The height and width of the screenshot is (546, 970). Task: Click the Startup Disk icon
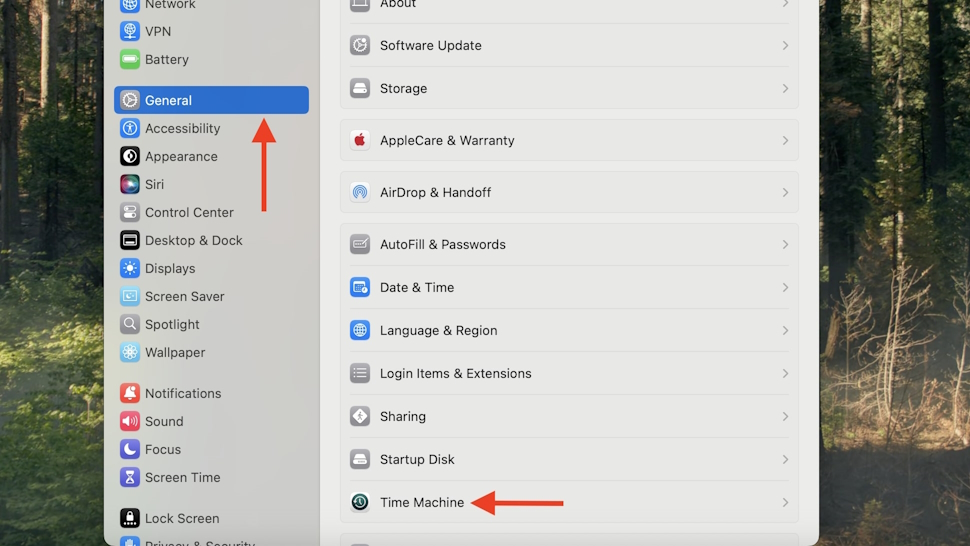pyautogui.click(x=360, y=459)
